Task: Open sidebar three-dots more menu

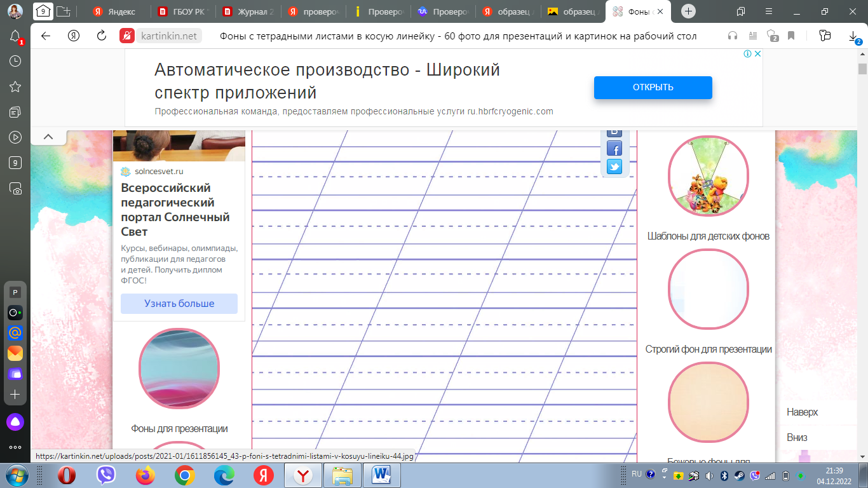Action: coord(15,447)
